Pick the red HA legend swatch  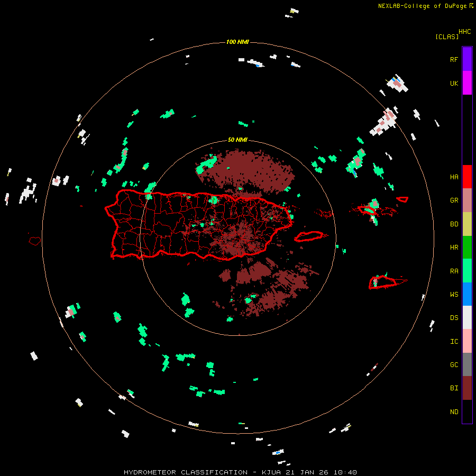coord(467,177)
